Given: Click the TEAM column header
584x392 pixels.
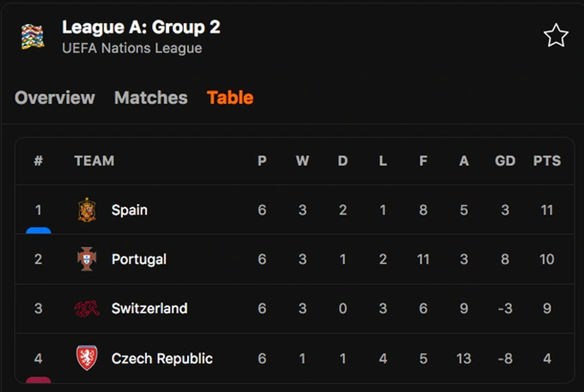Looking at the screenshot, I should (94, 161).
